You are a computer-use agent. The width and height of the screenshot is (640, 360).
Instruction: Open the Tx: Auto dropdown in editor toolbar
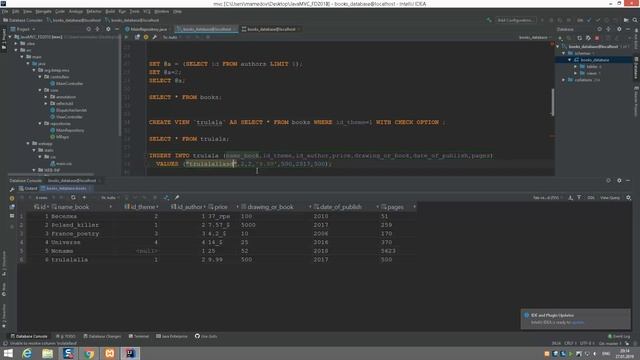click(x=171, y=37)
